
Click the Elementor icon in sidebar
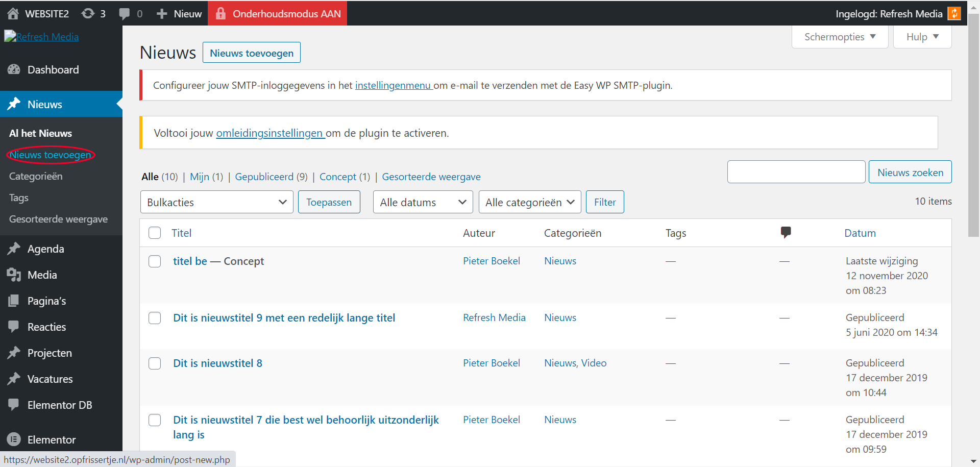pyautogui.click(x=14, y=439)
